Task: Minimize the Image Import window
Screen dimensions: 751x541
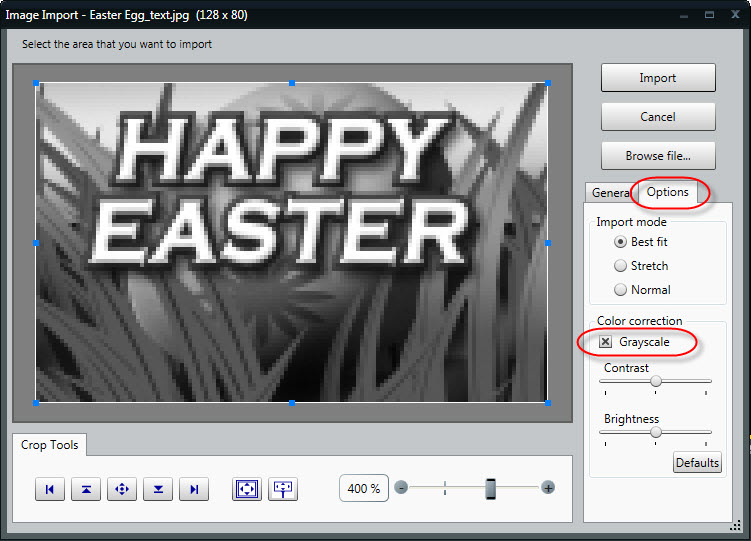Action: (684, 15)
